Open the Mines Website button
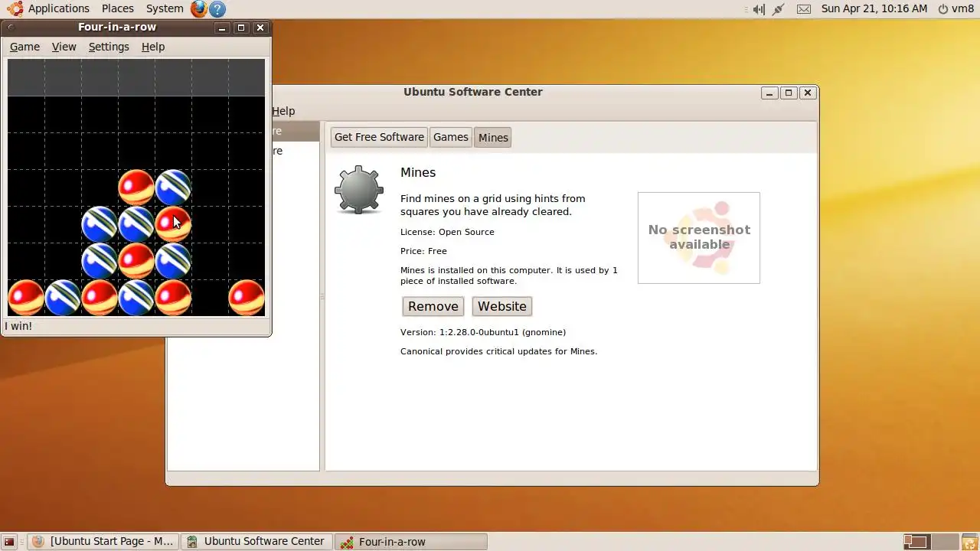980x551 pixels. (x=502, y=306)
